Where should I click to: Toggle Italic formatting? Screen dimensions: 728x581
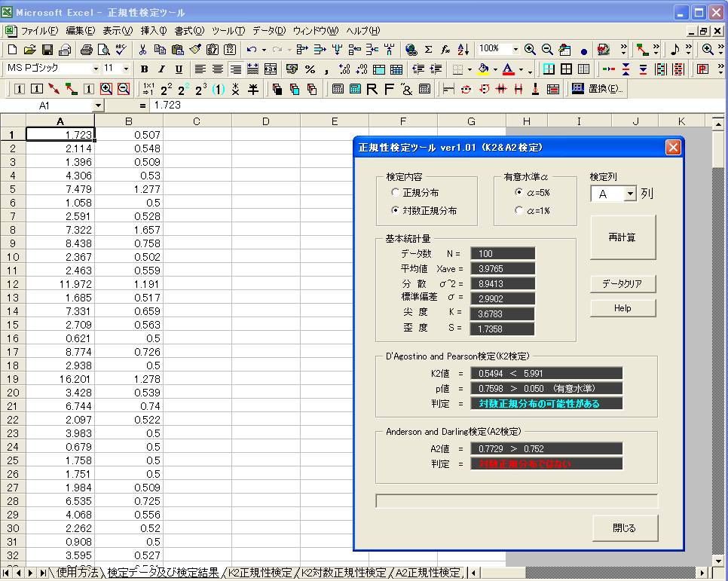[161, 69]
